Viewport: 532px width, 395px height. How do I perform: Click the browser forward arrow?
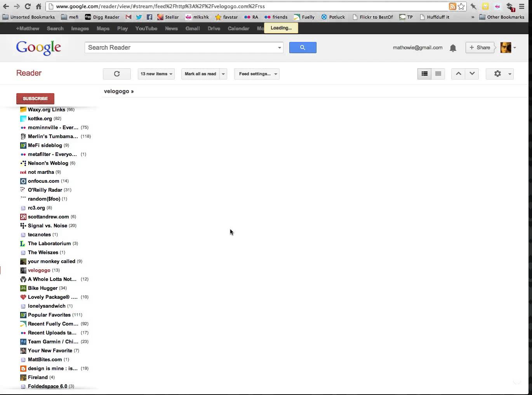coord(17,6)
